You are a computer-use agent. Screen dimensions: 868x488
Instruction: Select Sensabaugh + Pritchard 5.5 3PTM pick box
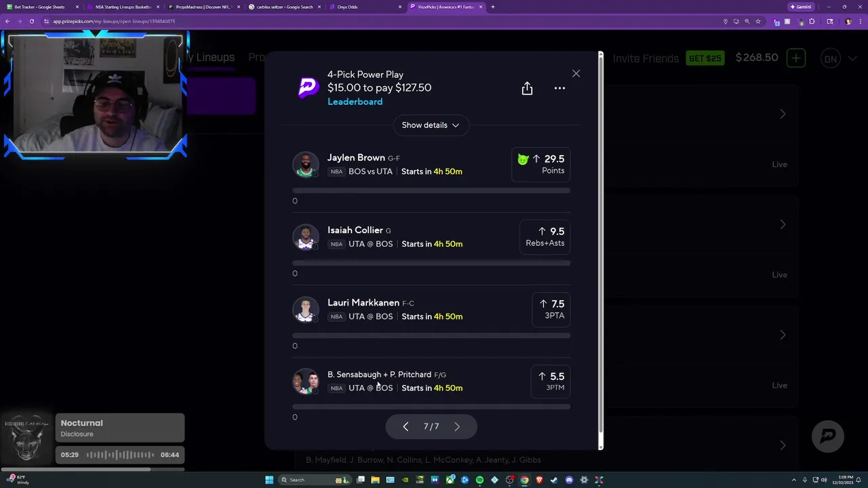[x=551, y=382]
